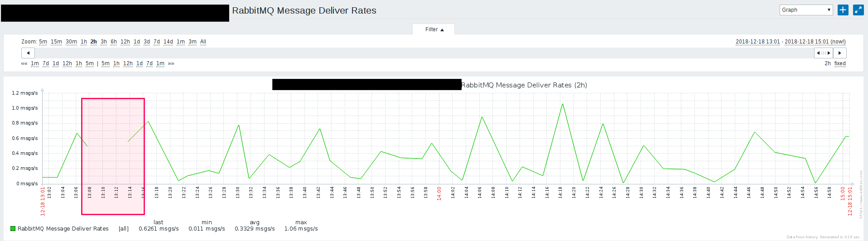
Task: Set zoom to 12h
Action: click(125, 42)
